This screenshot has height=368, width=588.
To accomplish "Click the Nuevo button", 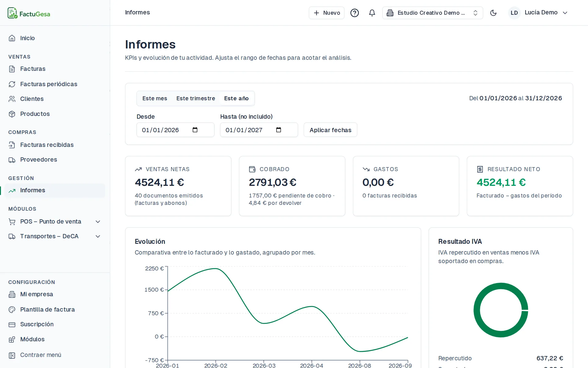I will click(326, 13).
